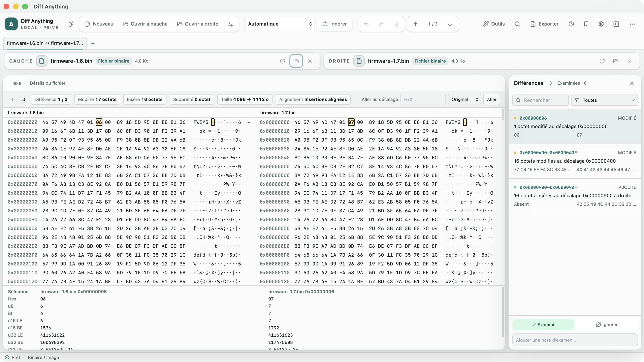Click the save disk icon
The image size is (644, 362).
pyautogui.click(x=396, y=24)
